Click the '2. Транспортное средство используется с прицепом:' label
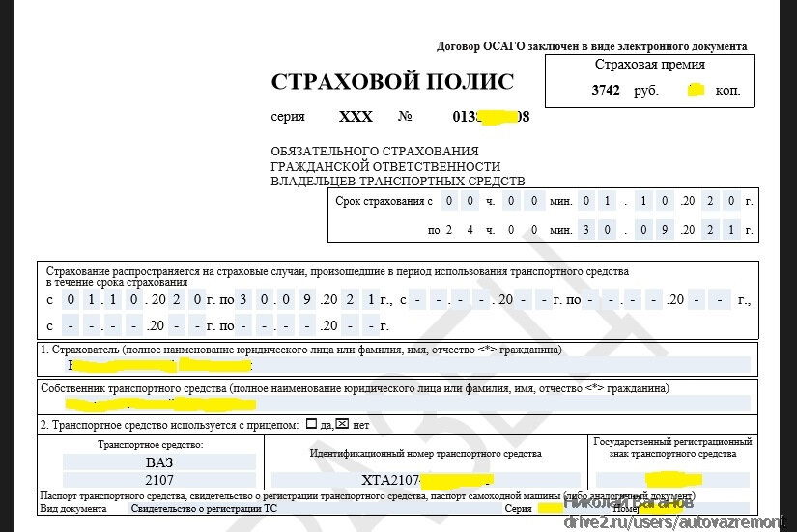Image resolution: width=797 pixels, height=532 pixels. pos(170,425)
